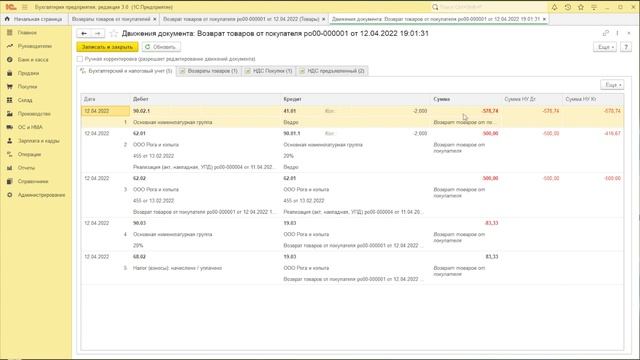Expand the table Ещё dropdown

coord(612,85)
